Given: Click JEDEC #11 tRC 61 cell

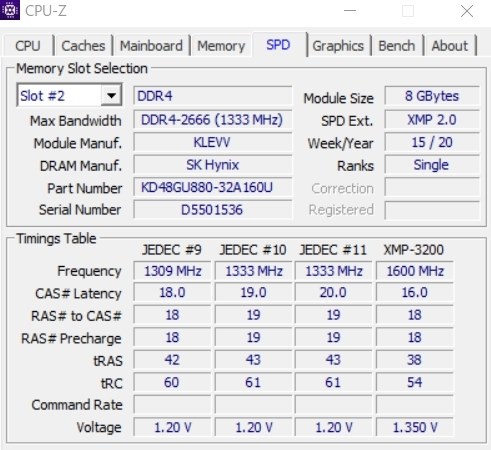Looking at the screenshot, I should pos(334,382).
